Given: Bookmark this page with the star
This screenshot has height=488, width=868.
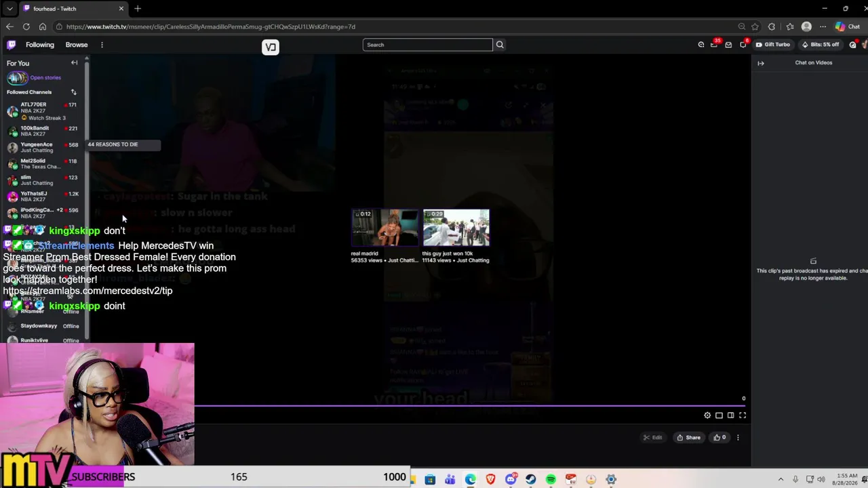Looking at the screenshot, I should [x=755, y=26].
